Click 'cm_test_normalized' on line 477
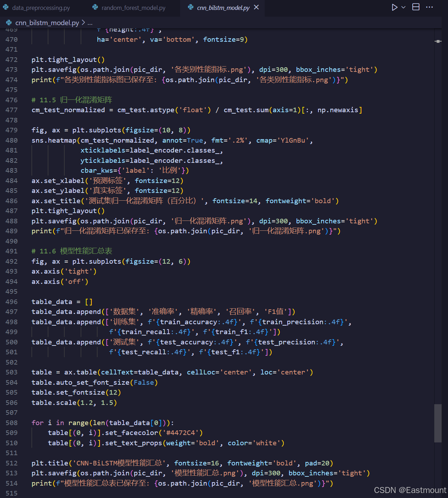The width and height of the screenshot is (448, 498). pyautogui.click(x=68, y=110)
